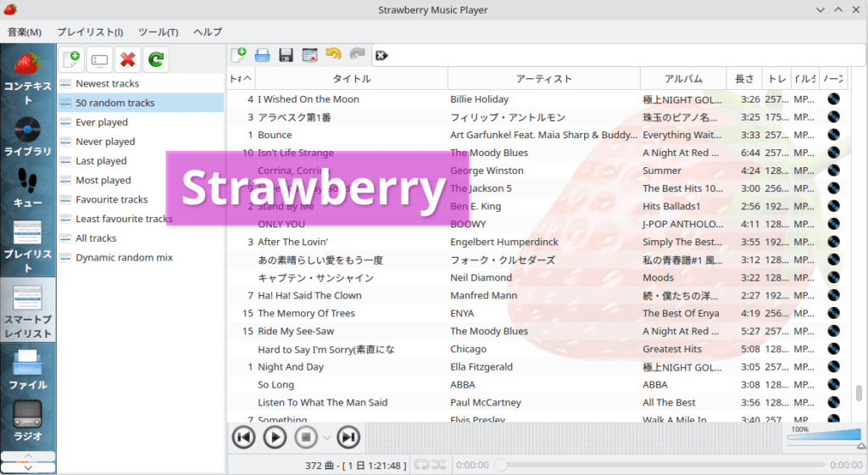Open the Files sidebar icon
The image size is (868, 475).
coord(28,369)
